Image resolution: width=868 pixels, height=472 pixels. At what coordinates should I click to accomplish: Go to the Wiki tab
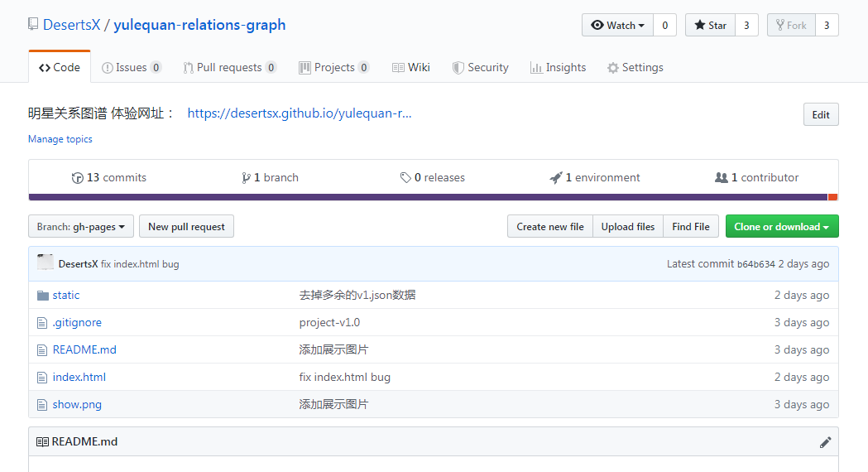point(410,67)
